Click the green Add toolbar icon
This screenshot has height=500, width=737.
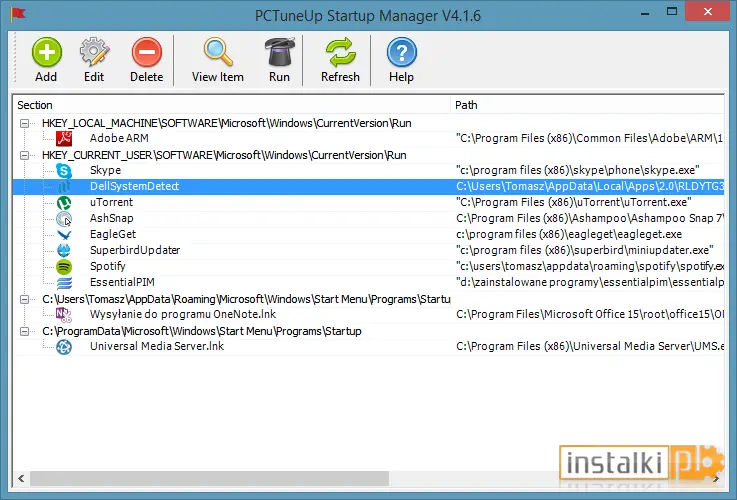coord(47,52)
